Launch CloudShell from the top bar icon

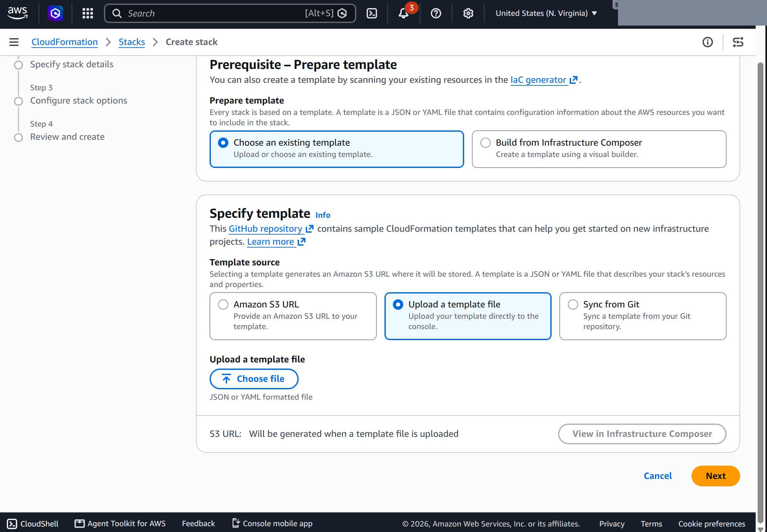[x=372, y=13]
